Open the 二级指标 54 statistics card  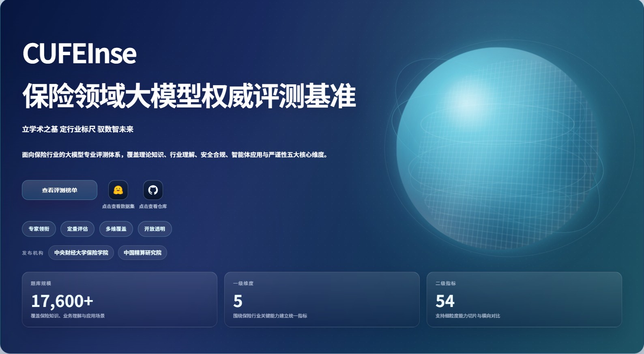point(524,300)
